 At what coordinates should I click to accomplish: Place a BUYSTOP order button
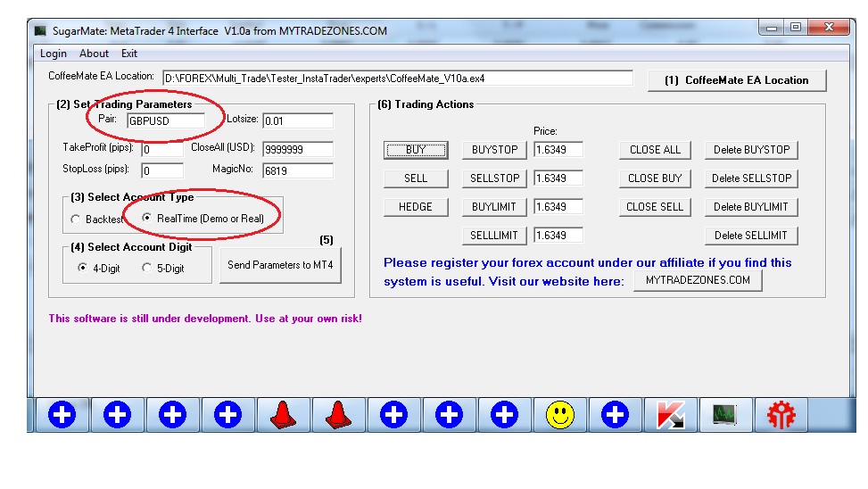494,150
